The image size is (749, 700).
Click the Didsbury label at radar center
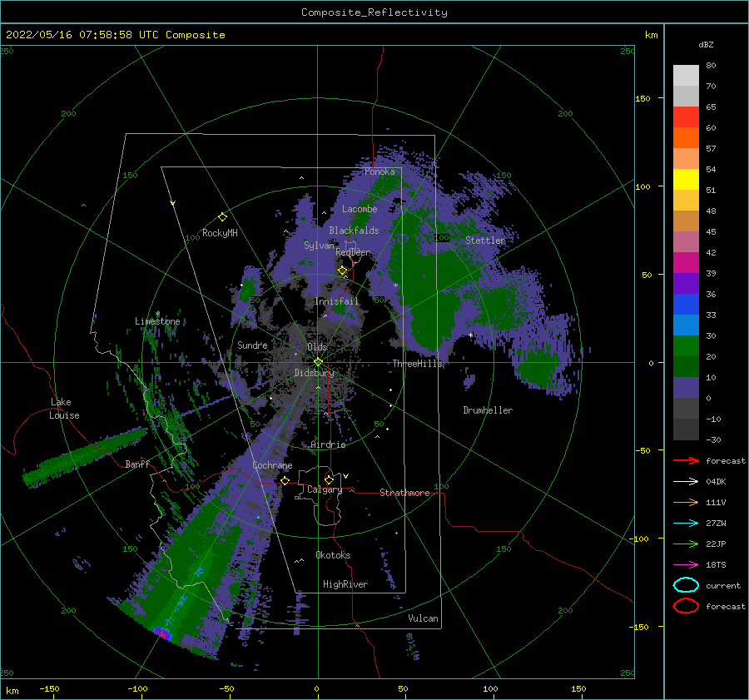click(x=315, y=373)
